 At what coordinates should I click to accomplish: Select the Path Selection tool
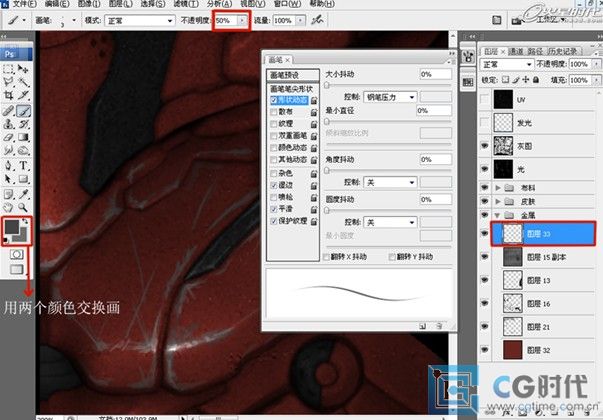tap(8, 179)
